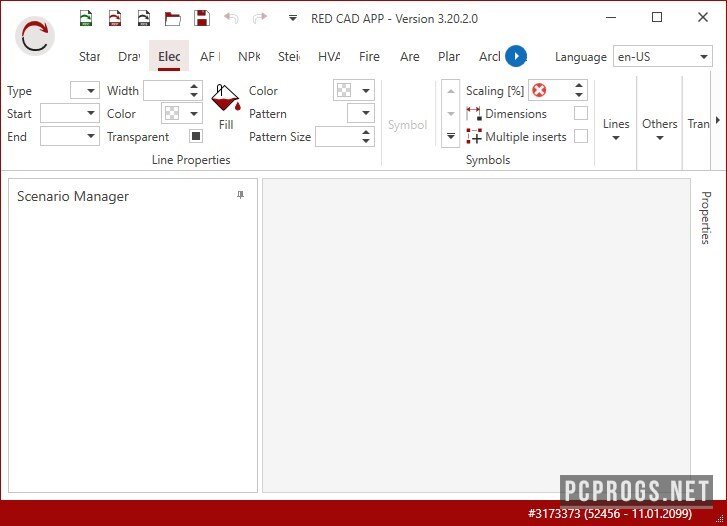This screenshot has height=526, width=727.
Task: Click the status bar license text #3173373
Action: pos(610,513)
